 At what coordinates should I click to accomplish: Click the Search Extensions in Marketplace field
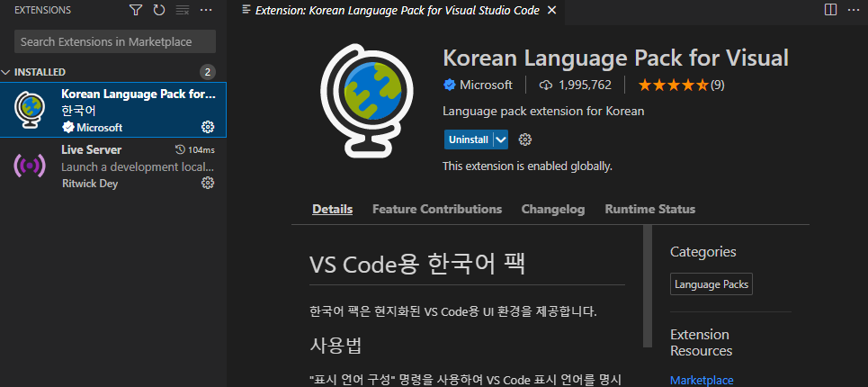point(115,41)
